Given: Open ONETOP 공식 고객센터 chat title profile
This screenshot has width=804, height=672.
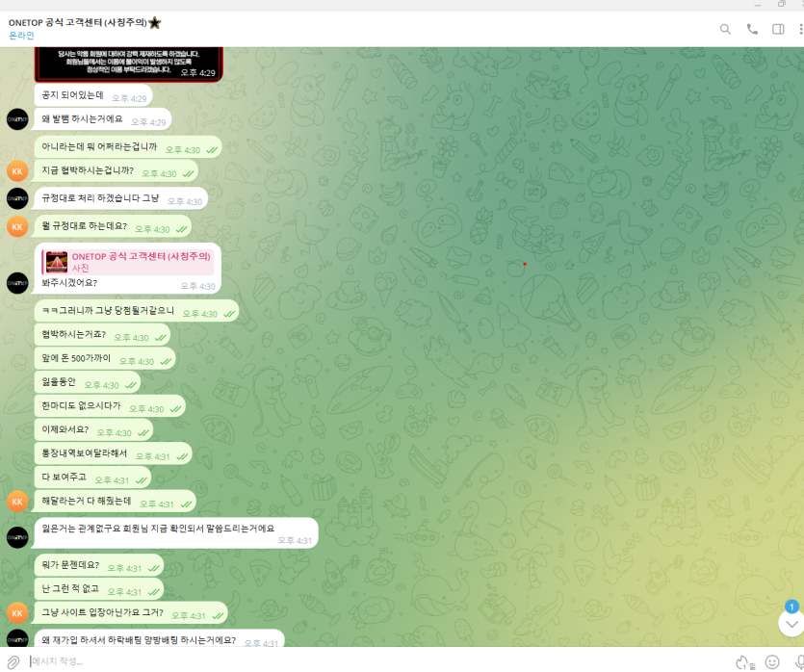Looking at the screenshot, I should tap(85, 22).
